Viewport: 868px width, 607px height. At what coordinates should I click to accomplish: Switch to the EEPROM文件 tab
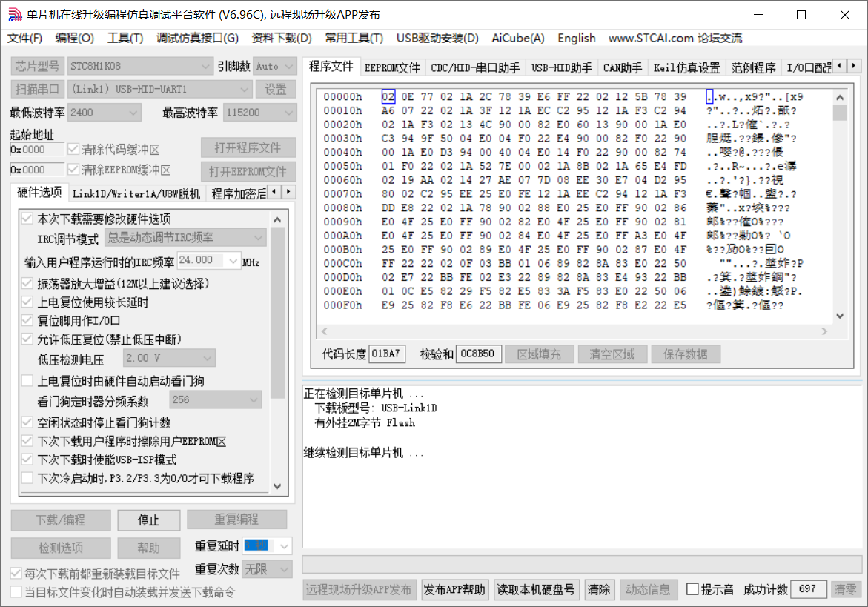pos(392,67)
